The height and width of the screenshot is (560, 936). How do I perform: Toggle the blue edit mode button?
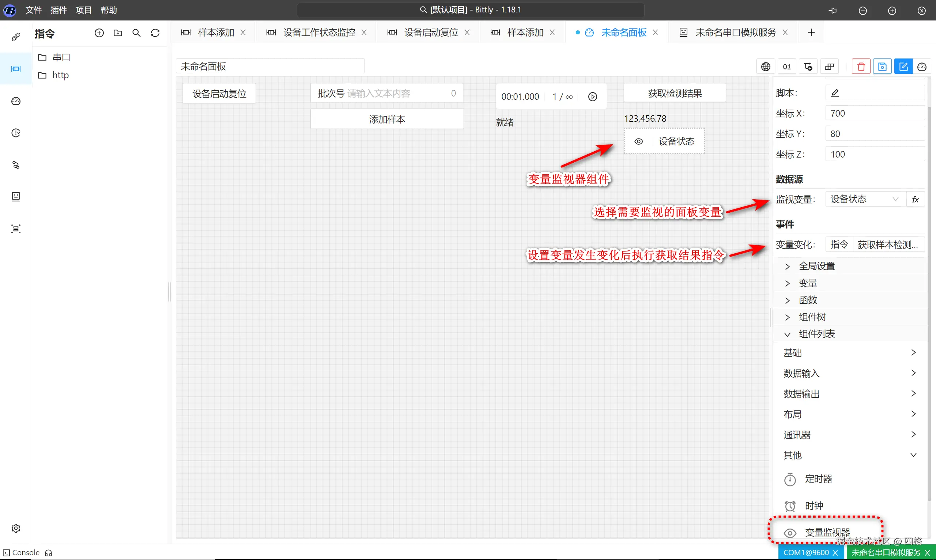tap(903, 67)
